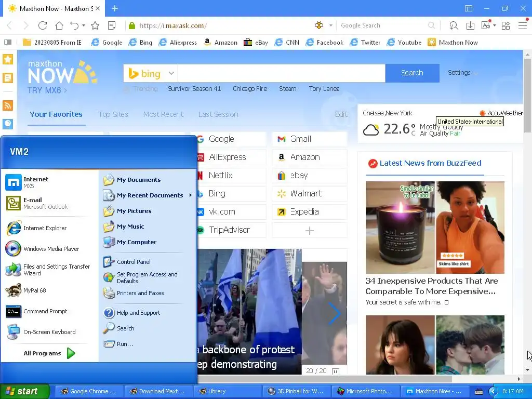
Task: Add a favorite with the plus tile
Action: coord(310,231)
